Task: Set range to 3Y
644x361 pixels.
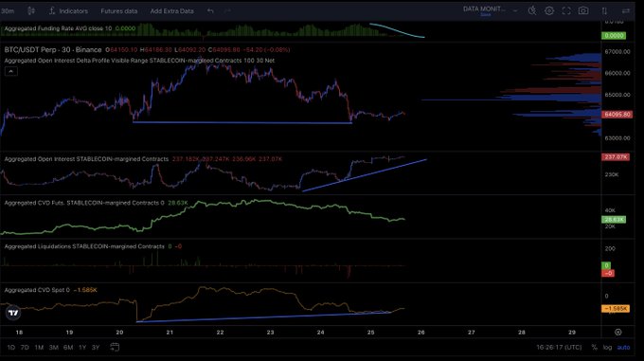Action: pos(96,348)
